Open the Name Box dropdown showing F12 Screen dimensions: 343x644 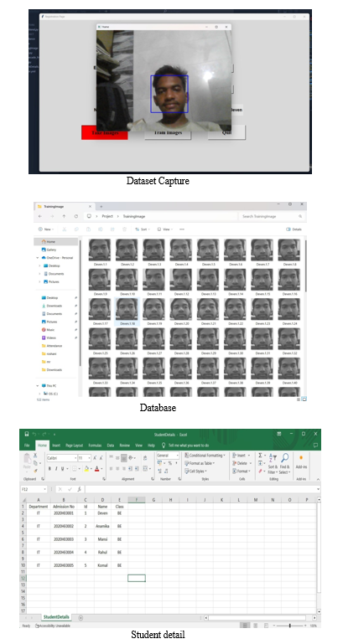(44, 489)
